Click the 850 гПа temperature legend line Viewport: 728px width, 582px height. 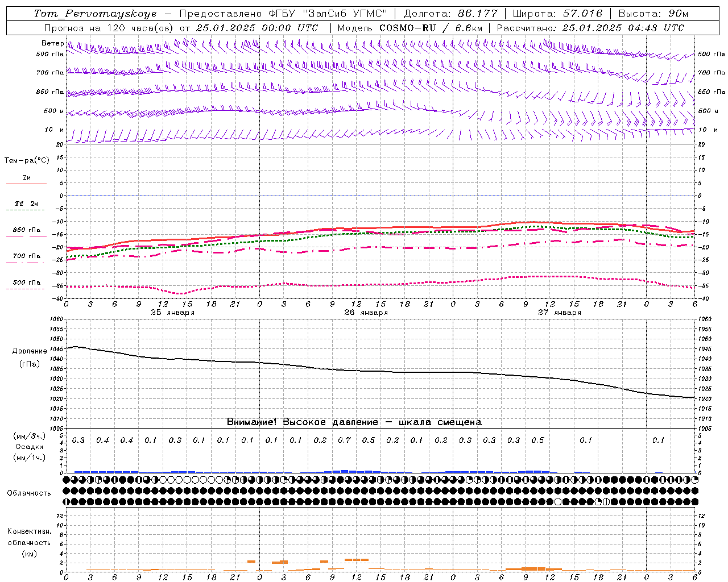coord(26,236)
